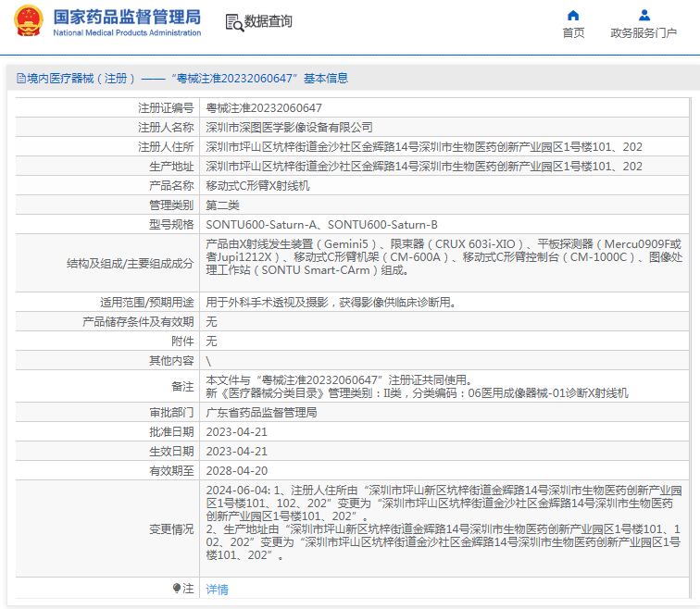
Task: Click expiry date 2028-04-20
Action: (x=237, y=471)
